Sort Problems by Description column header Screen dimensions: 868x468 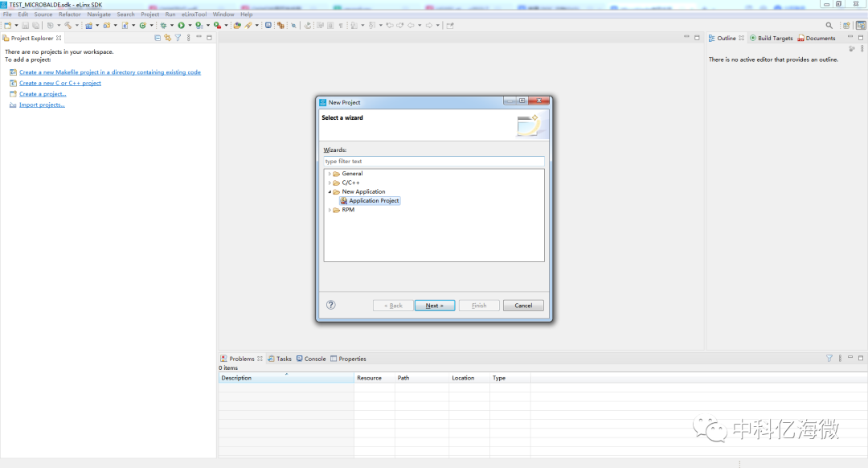point(286,378)
